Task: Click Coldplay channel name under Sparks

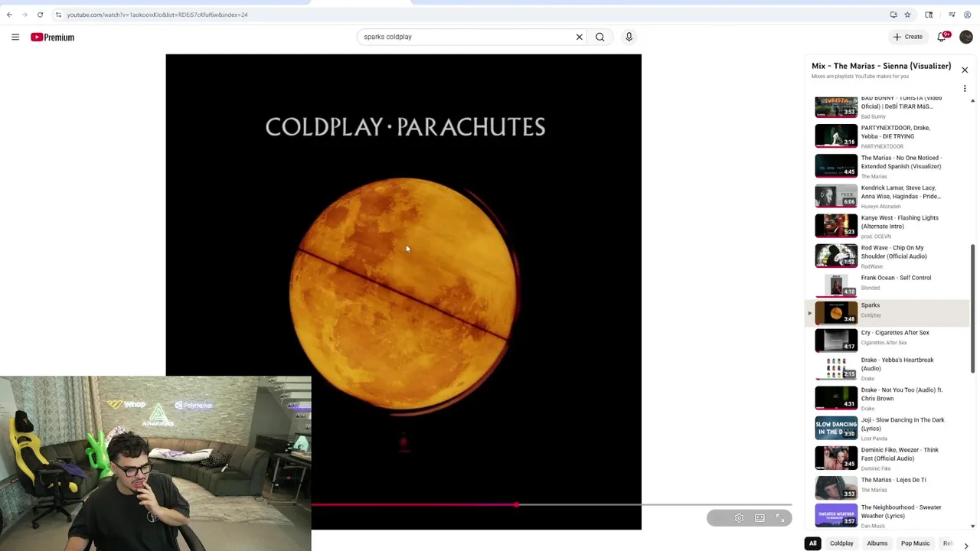Action: click(871, 315)
